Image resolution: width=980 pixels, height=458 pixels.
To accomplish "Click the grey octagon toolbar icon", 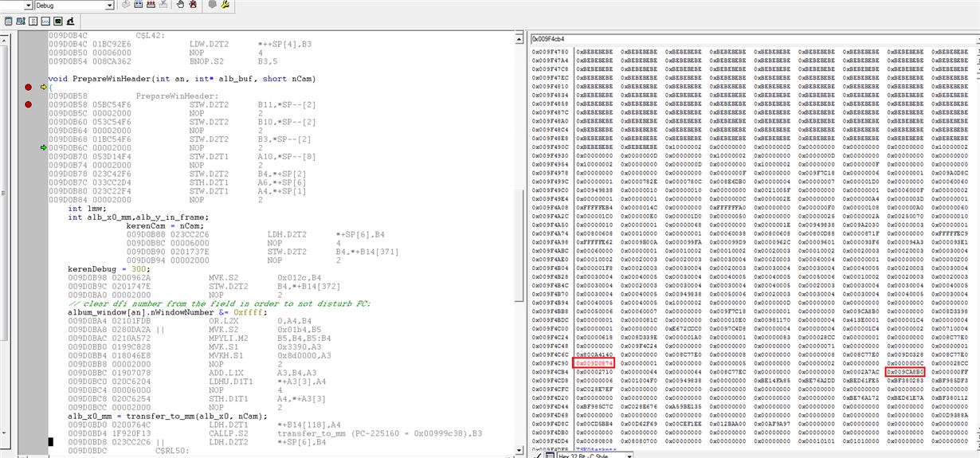I will [212, 5].
